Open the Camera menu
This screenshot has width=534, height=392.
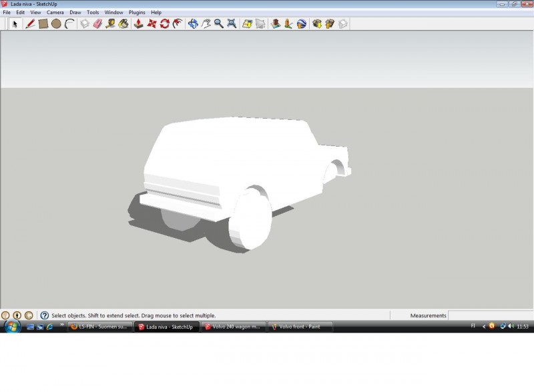[x=55, y=12]
